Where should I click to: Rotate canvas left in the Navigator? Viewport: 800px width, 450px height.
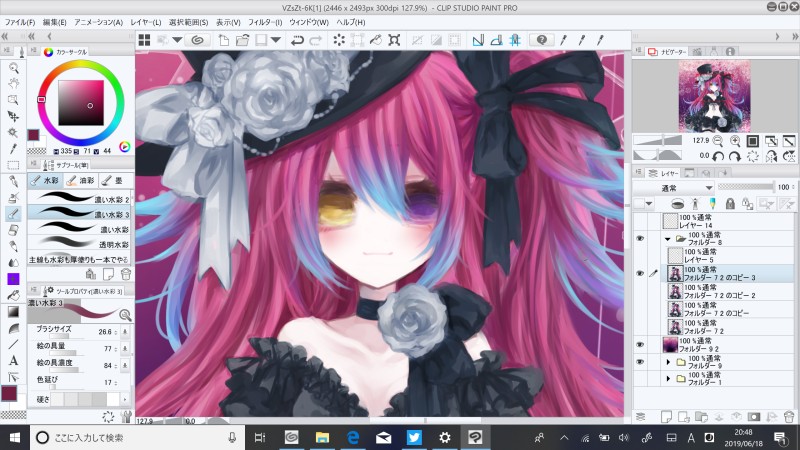tap(718, 156)
